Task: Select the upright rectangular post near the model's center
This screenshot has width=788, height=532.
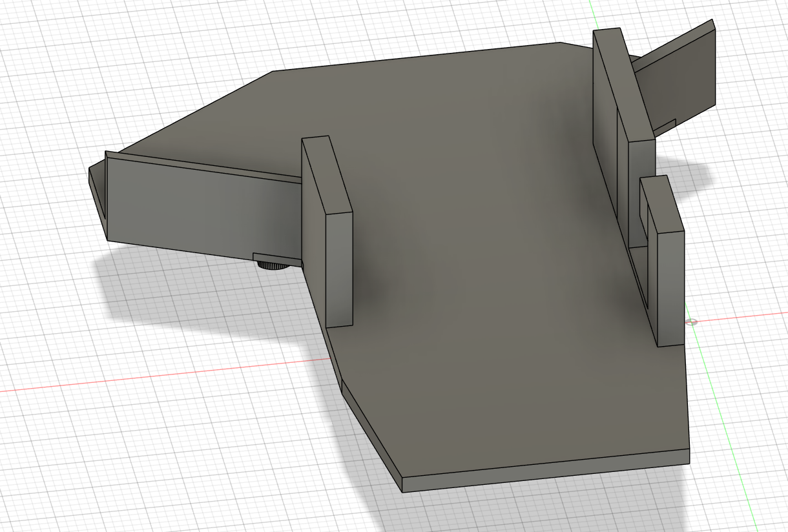Action: [x=328, y=231]
